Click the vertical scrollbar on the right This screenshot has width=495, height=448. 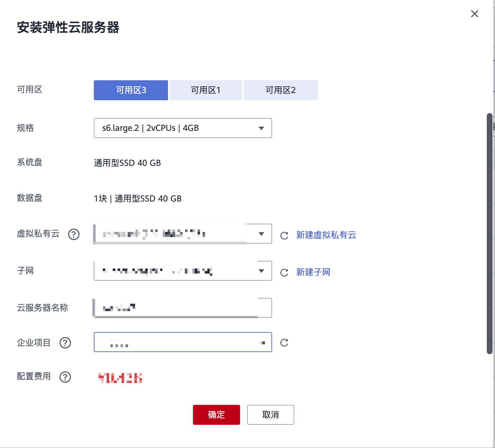(490, 234)
